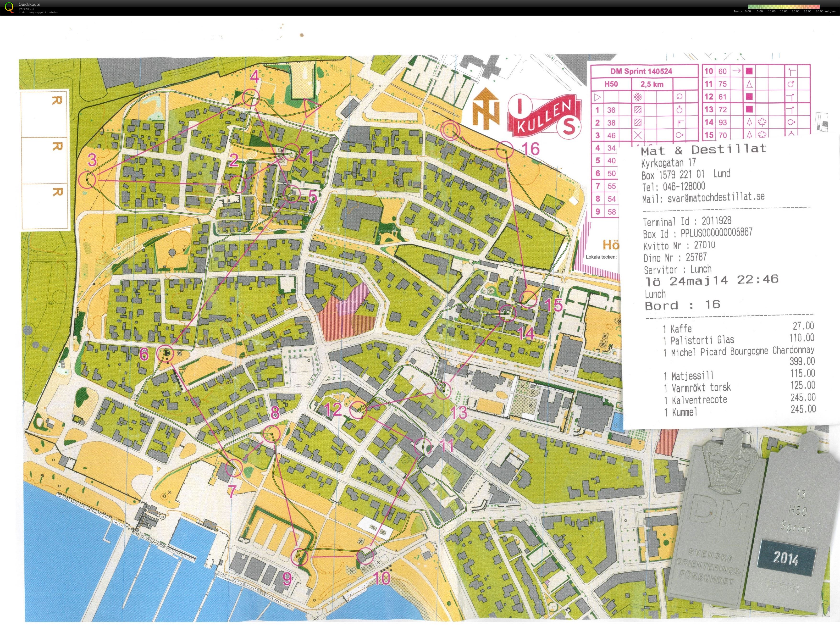Image resolution: width=840 pixels, height=626 pixels.
Task: Open the matstroeng.se/quickroute/sv link
Action: 38,12
